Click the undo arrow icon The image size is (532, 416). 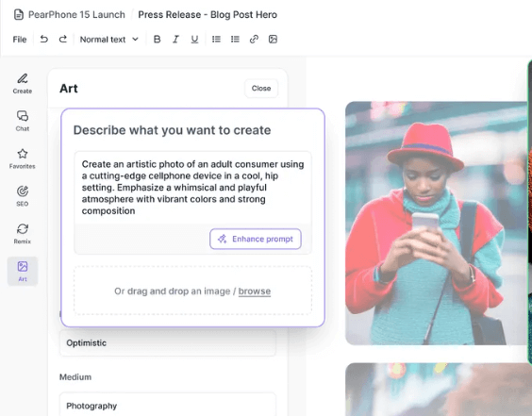tap(43, 40)
